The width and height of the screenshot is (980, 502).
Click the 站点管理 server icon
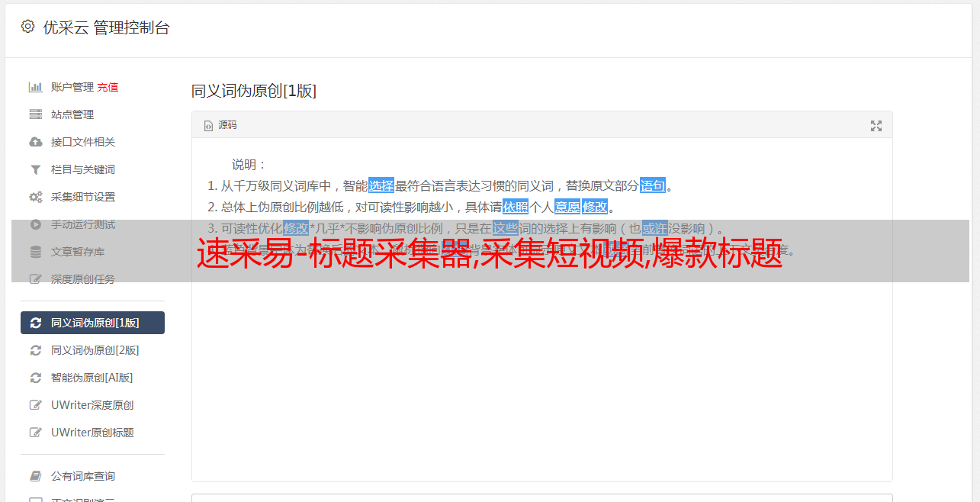[x=35, y=114]
